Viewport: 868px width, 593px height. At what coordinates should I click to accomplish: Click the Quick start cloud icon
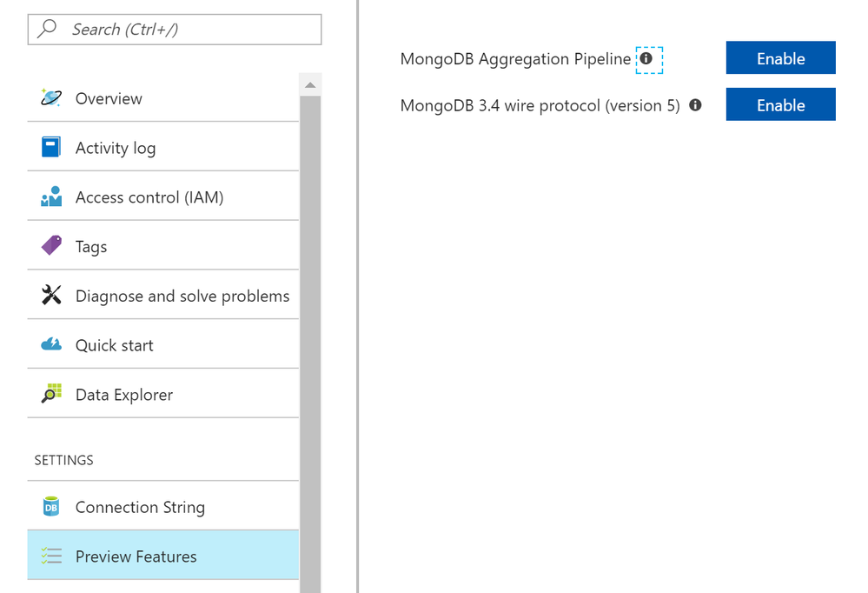click(51, 344)
